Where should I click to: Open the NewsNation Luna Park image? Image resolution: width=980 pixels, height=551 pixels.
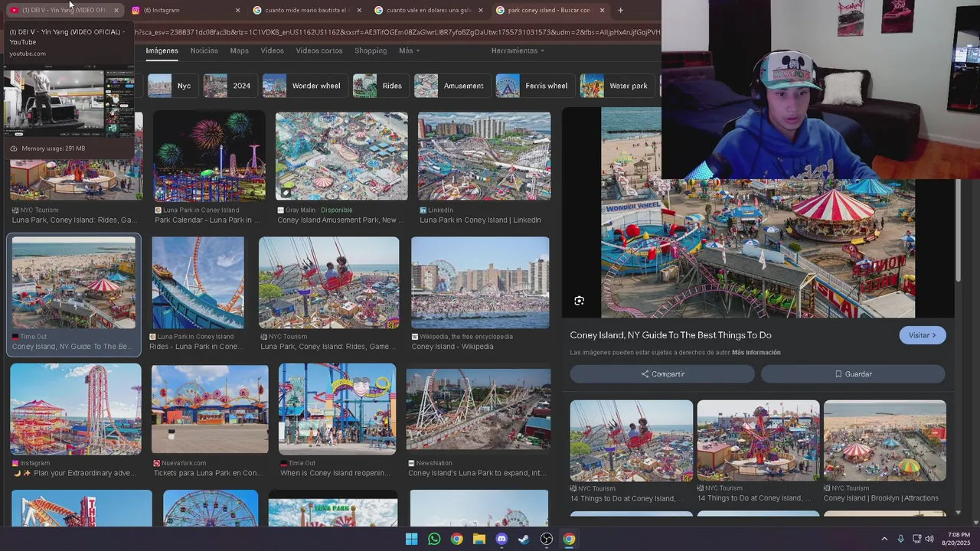point(479,409)
